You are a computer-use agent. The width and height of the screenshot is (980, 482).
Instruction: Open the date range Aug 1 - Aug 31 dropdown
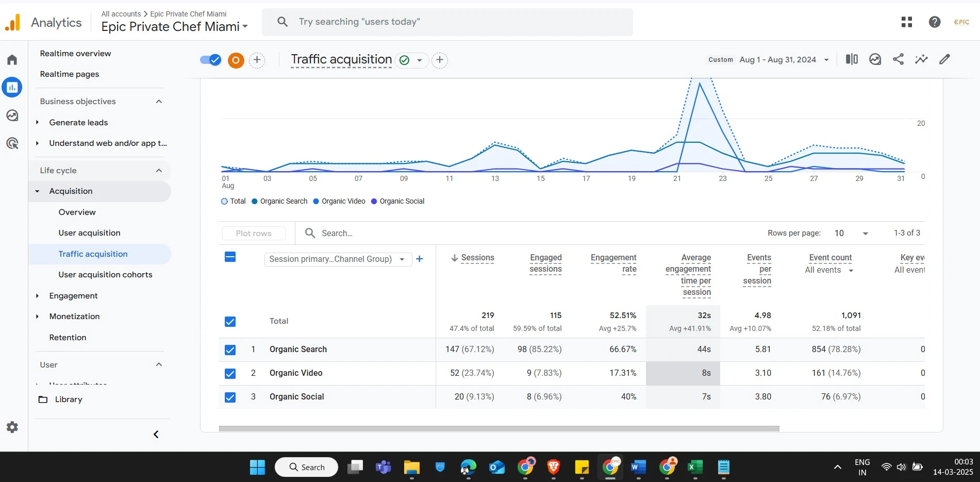[784, 60]
